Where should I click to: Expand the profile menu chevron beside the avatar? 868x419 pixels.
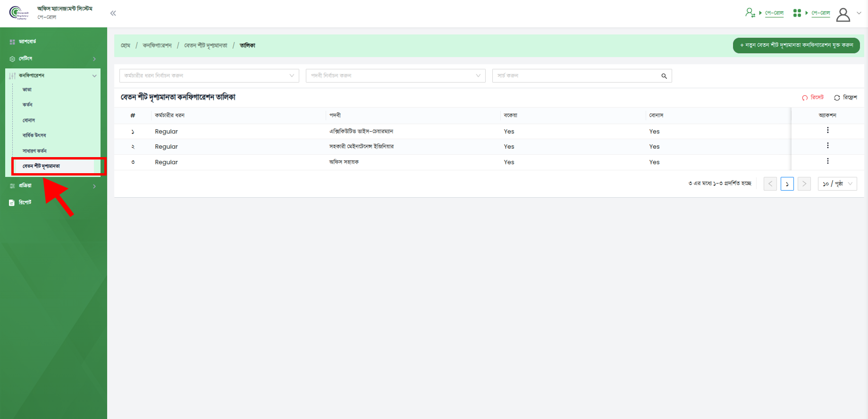(x=859, y=13)
